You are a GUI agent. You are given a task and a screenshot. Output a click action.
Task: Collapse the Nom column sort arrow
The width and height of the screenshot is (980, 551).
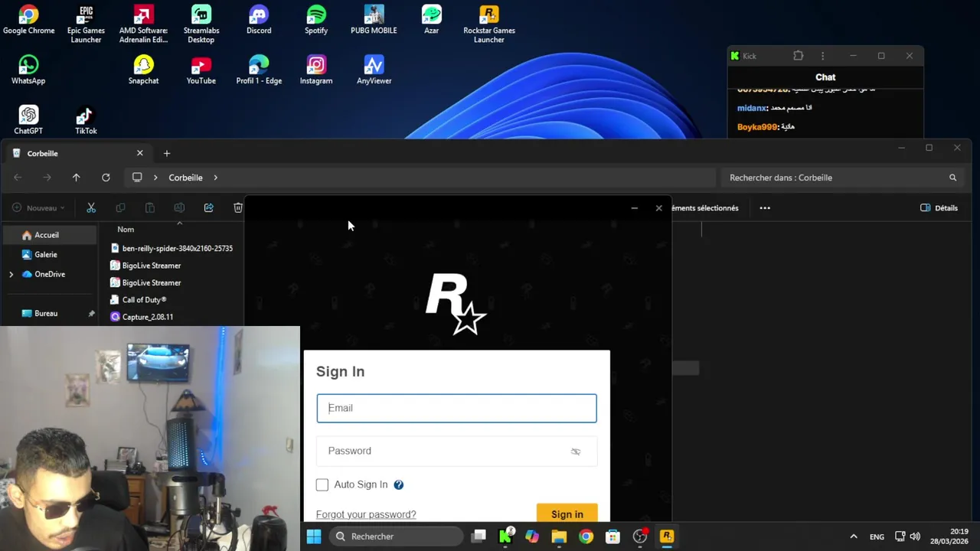(x=179, y=223)
